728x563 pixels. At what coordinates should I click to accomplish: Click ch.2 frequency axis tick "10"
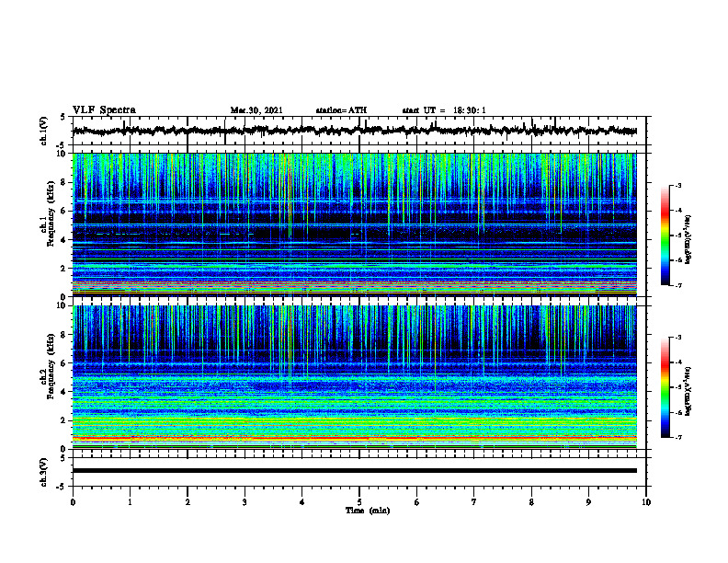click(63, 305)
